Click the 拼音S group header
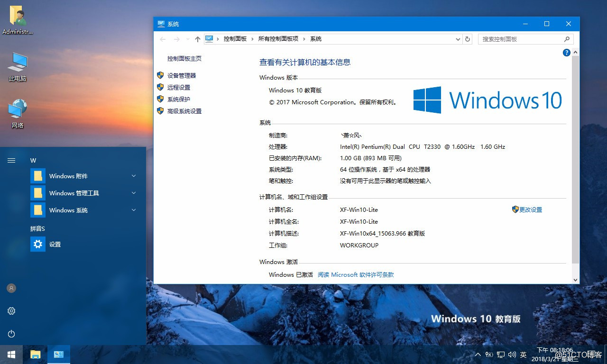607x364 pixels. coord(37,228)
